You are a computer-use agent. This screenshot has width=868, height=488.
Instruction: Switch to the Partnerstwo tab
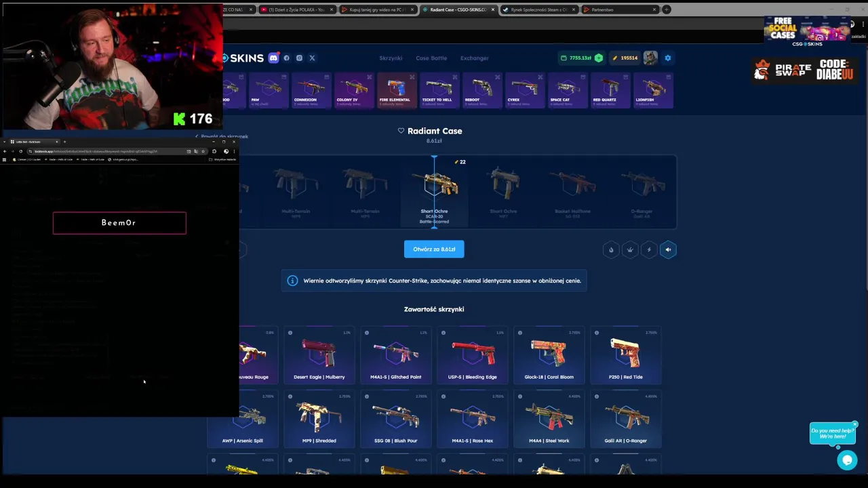(620, 9)
